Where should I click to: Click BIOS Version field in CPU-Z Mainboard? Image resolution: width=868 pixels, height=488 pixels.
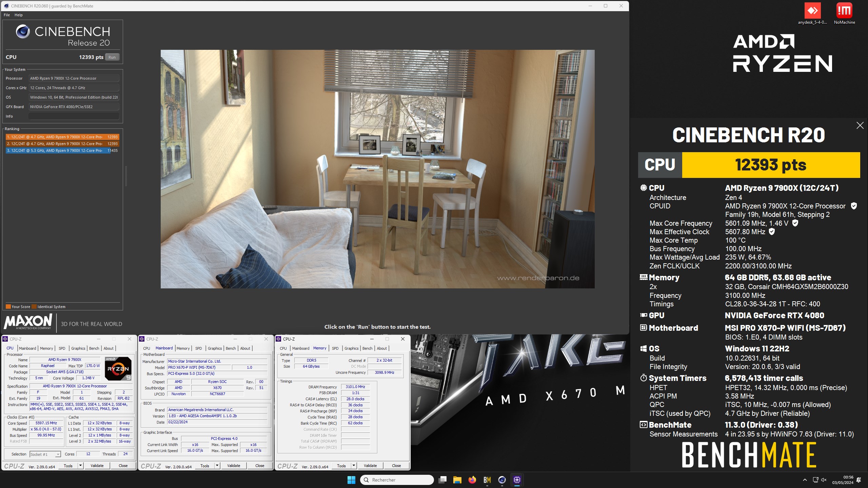[x=217, y=416]
